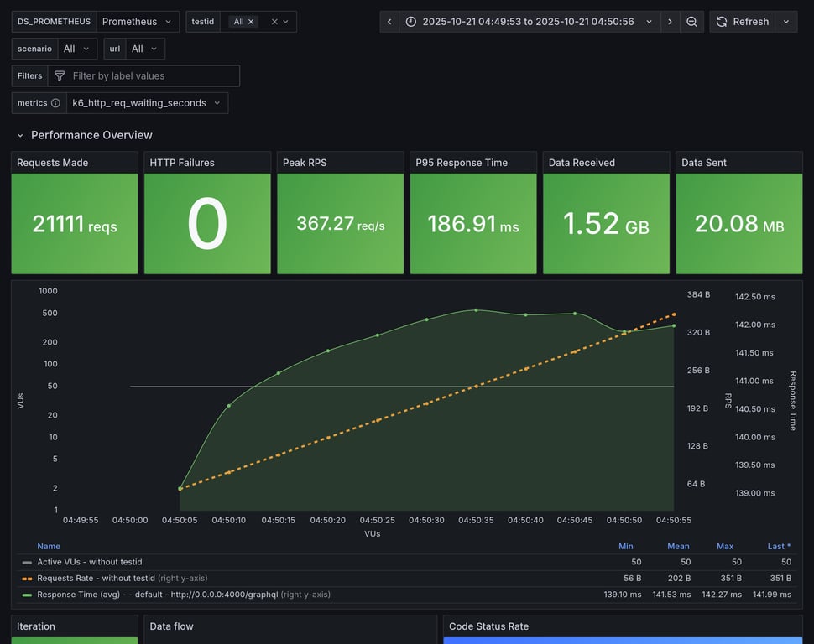Shift time range backward with left arrow
Screen dimensions: 814x644
coord(389,22)
